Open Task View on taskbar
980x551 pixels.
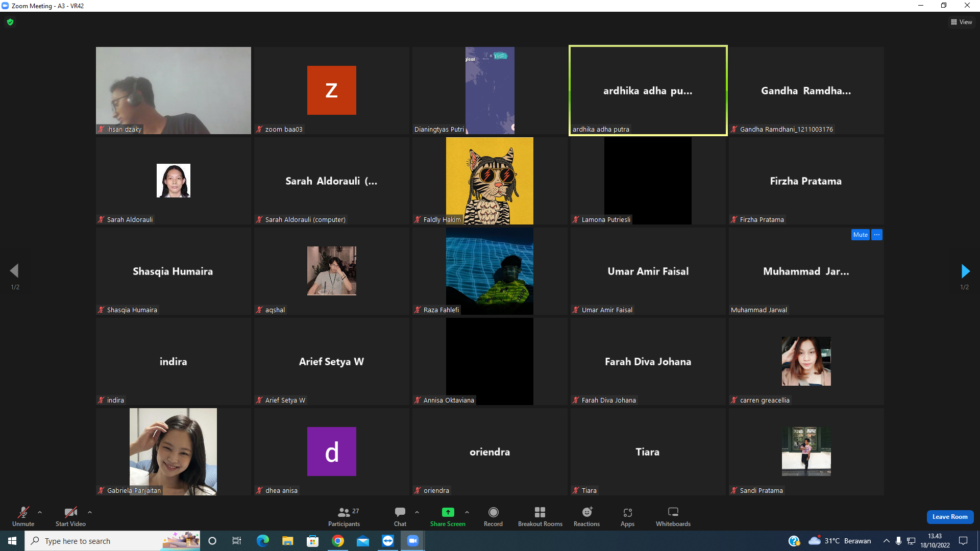237,541
